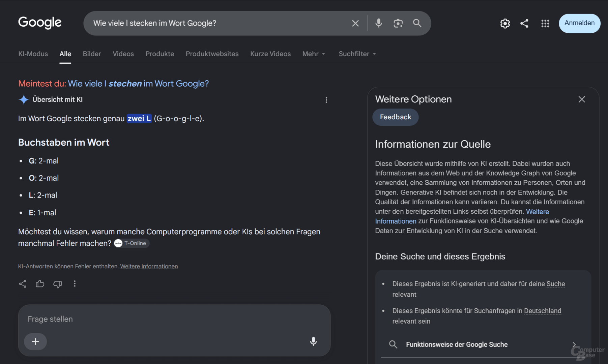Open 'Weitere Informationen' link under KI-Antworten notice
Screen dimensions: 608x364
point(149,266)
